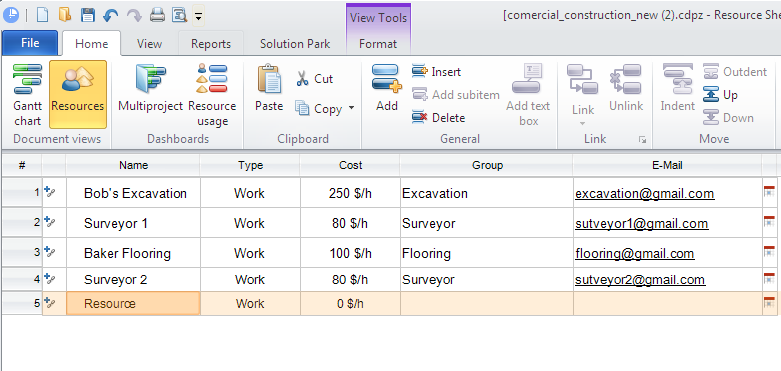Select the Home ribbon tab

92,44
